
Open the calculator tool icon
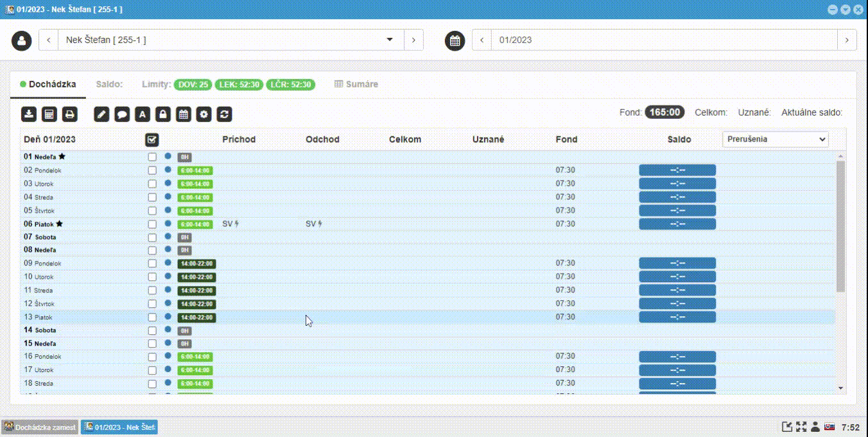point(49,114)
